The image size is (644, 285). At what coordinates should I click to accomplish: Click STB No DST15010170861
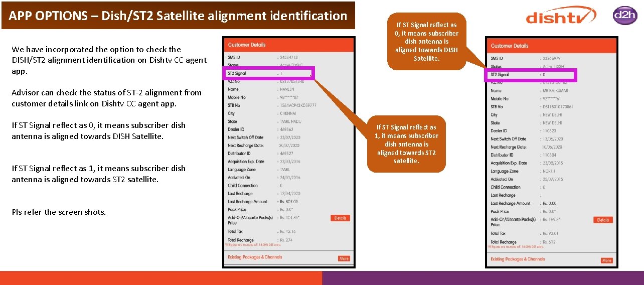pos(558,107)
